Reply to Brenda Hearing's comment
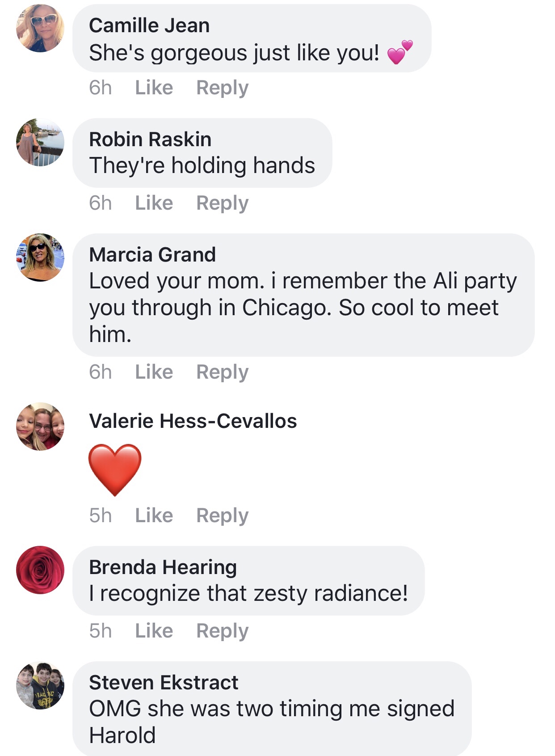 [222, 631]
